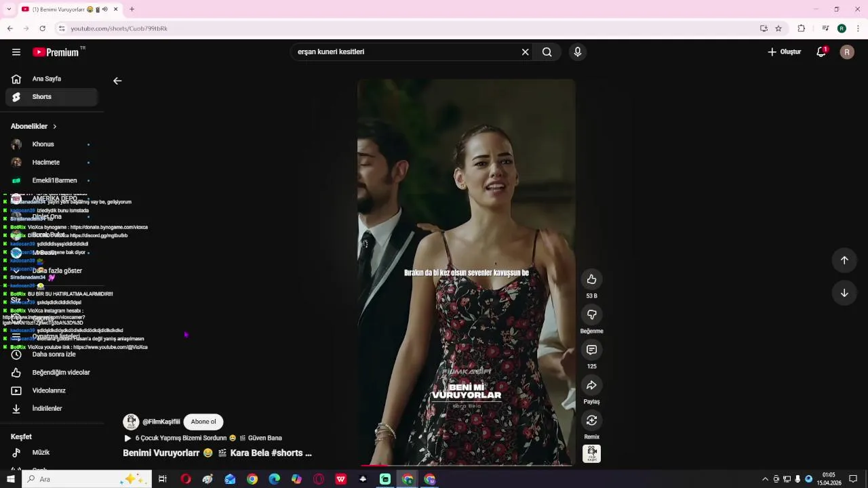Open İndirilenler in the sidebar
Screen dimensions: 868x488
(x=53, y=409)
